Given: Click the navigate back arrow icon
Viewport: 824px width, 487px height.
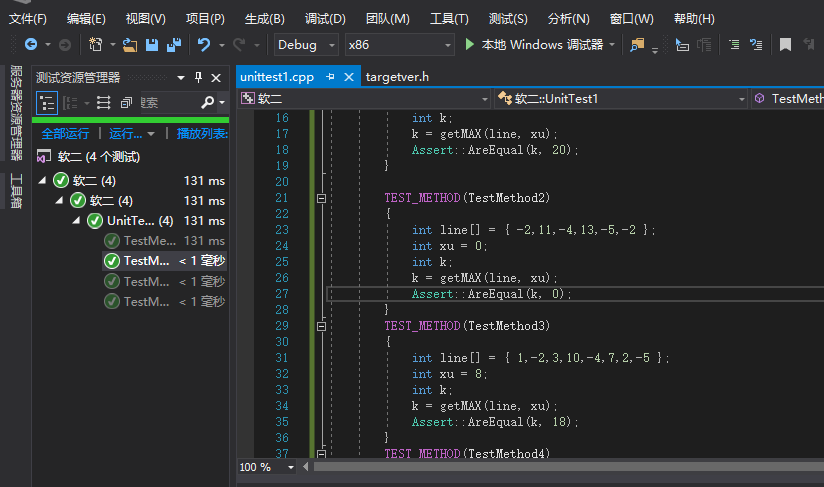Looking at the screenshot, I should 30,44.
